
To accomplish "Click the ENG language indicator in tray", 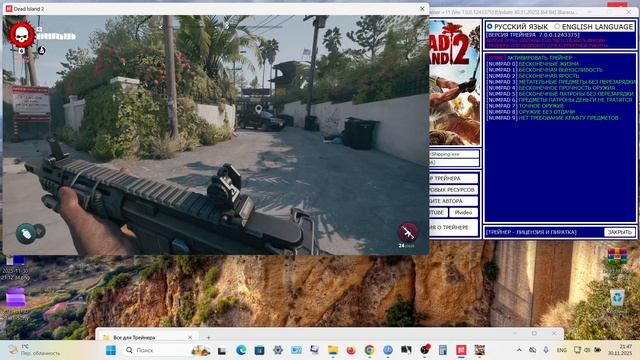I will tap(562, 350).
